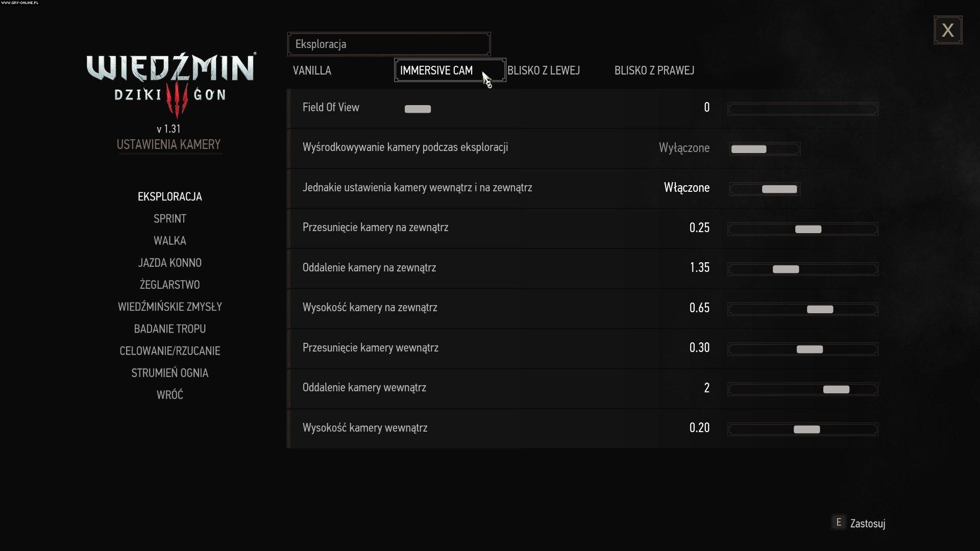Image resolution: width=980 pixels, height=551 pixels.
Task: Close the camera settings with the X icon
Action: (948, 30)
